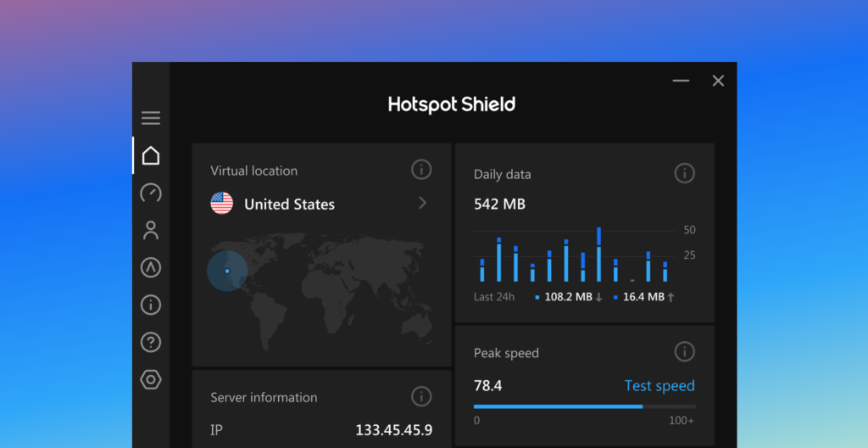Open the help question mark sidebar icon

pyautogui.click(x=151, y=343)
